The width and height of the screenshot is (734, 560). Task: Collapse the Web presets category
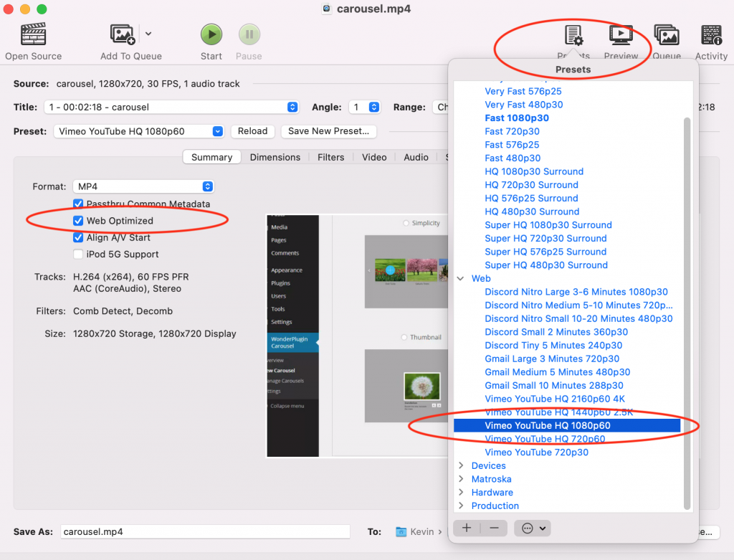(x=462, y=278)
